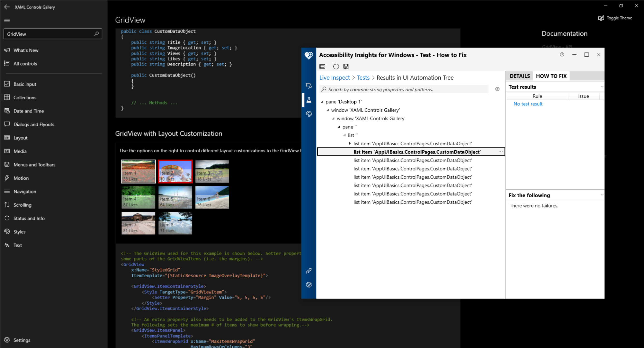Toggle the highlighter in the toolbar
Image resolution: width=644 pixels, height=348 pixels.
[x=322, y=66]
